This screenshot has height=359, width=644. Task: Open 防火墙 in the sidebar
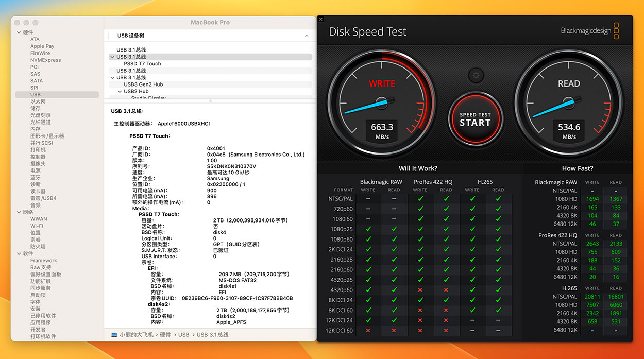tap(38, 247)
